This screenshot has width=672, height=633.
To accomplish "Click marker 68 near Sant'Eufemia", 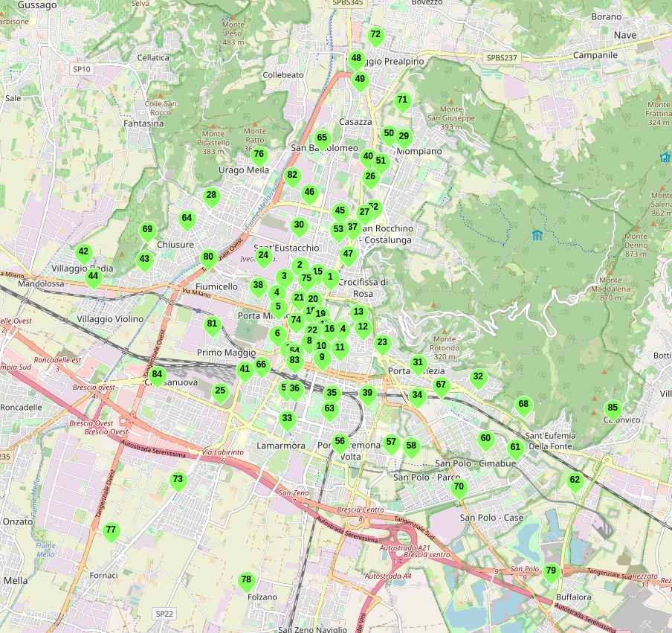I will coord(523,406).
